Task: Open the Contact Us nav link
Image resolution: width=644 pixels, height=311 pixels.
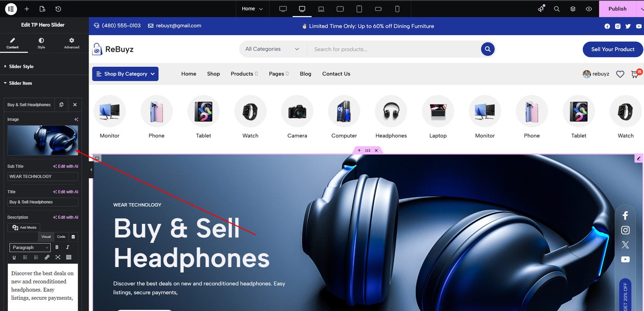Action: click(336, 74)
